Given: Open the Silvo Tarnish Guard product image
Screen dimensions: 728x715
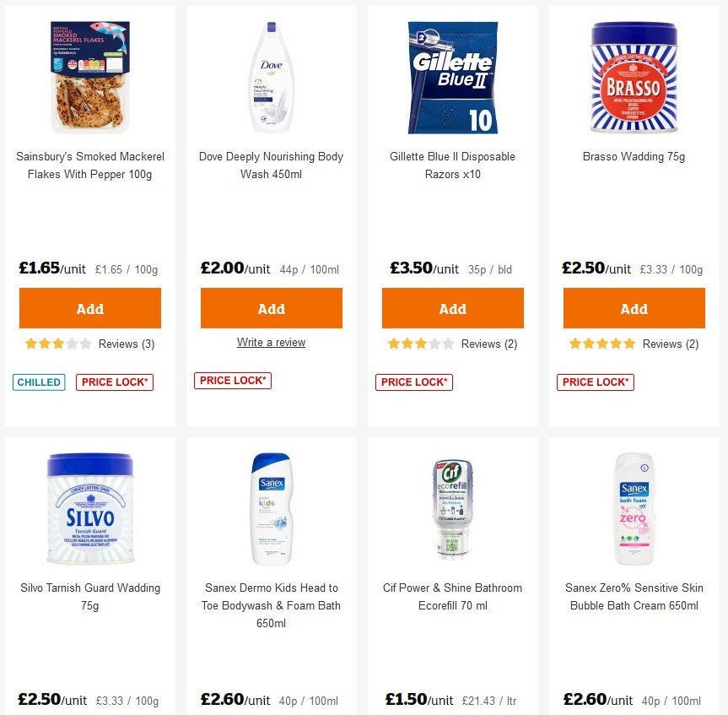Looking at the screenshot, I should (89, 506).
